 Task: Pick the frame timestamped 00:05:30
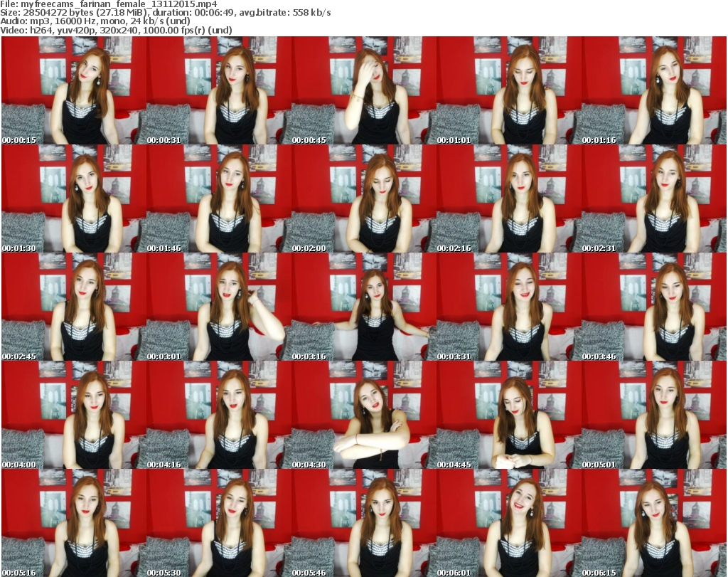pos(218,523)
